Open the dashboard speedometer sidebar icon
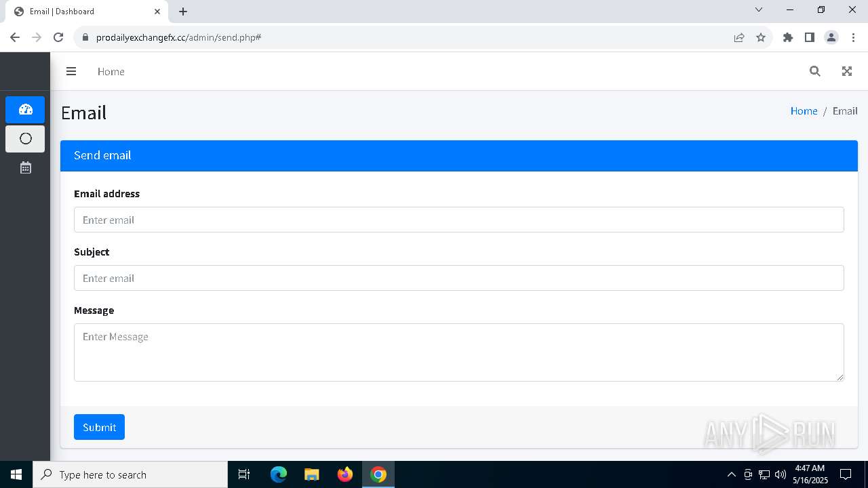Image resolution: width=868 pixels, height=488 pixels. (x=25, y=110)
